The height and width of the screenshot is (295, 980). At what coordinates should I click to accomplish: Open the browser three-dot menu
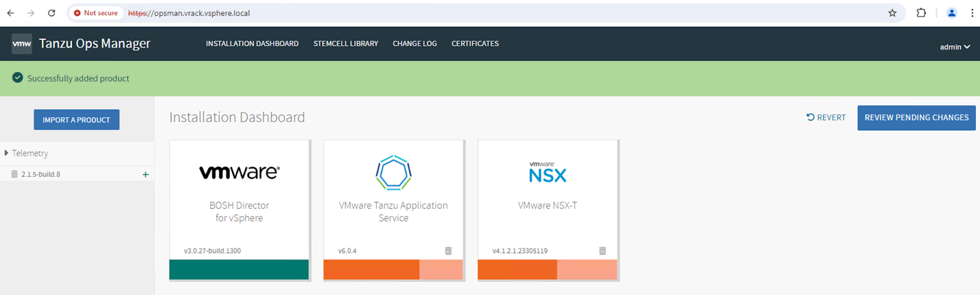click(972, 13)
